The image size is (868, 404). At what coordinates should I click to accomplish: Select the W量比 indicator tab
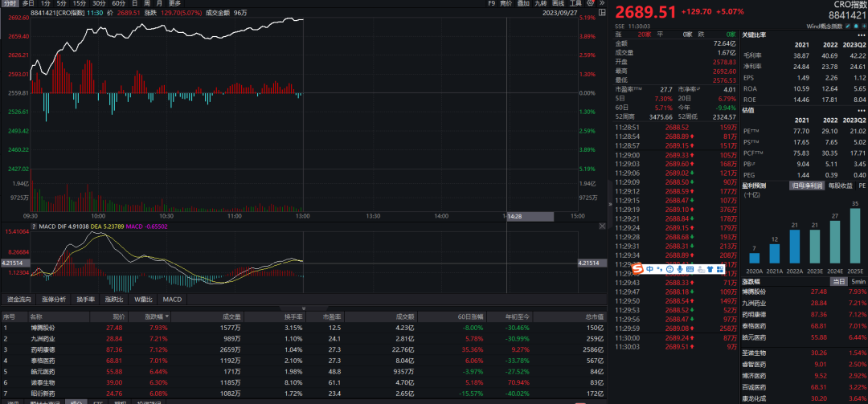pyautogui.click(x=143, y=300)
